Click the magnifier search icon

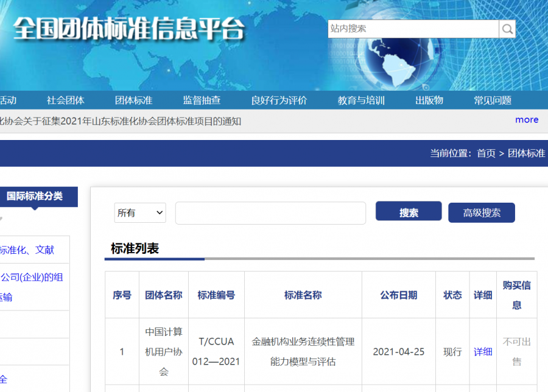(x=507, y=29)
